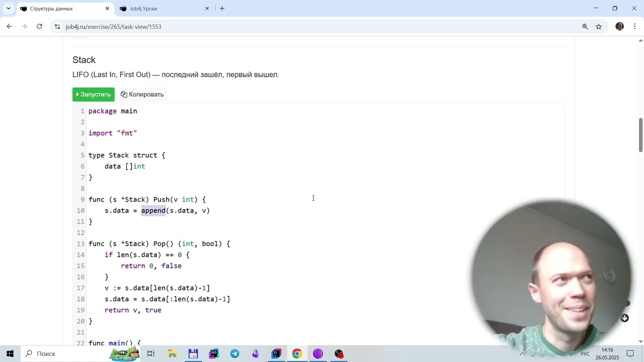Select the Структуры данных tab
The width and height of the screenshot is (644, 362).
point(51,9)
